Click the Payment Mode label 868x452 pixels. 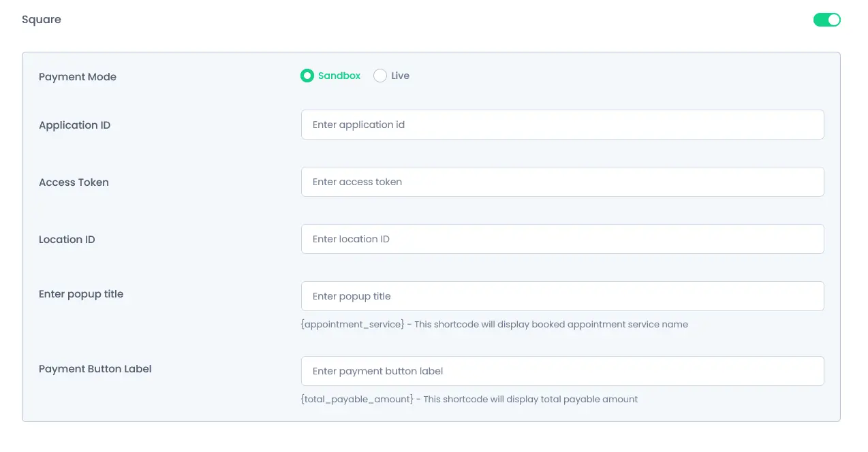78,77
